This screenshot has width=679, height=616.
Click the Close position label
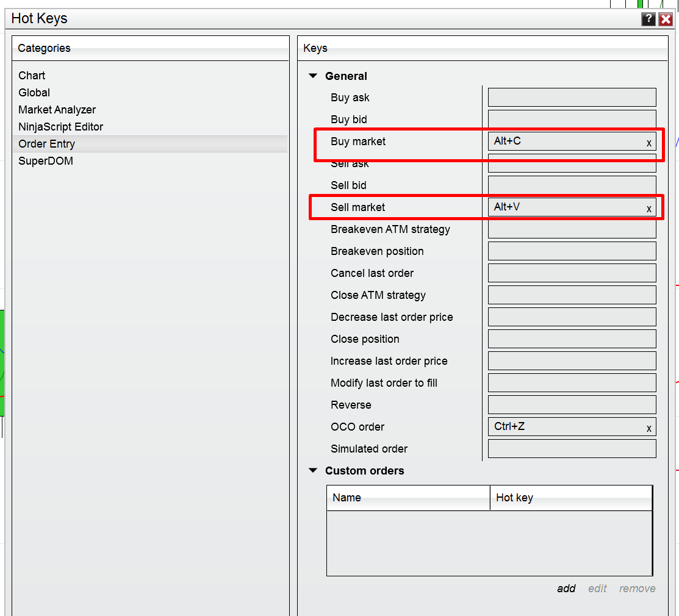pos(365,339)
